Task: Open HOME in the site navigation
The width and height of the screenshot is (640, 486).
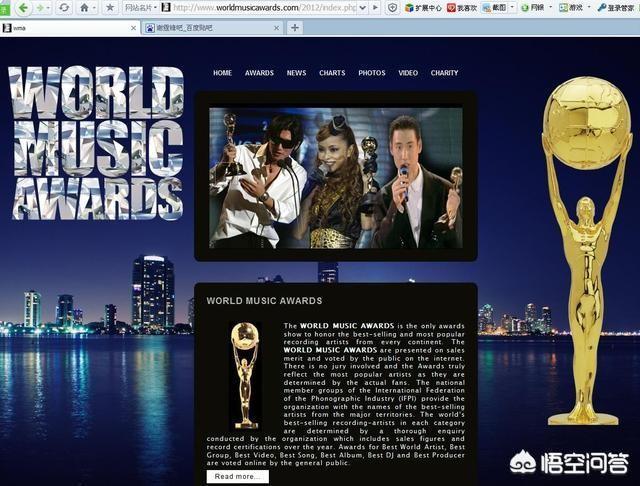Action: tap(222, 73)
